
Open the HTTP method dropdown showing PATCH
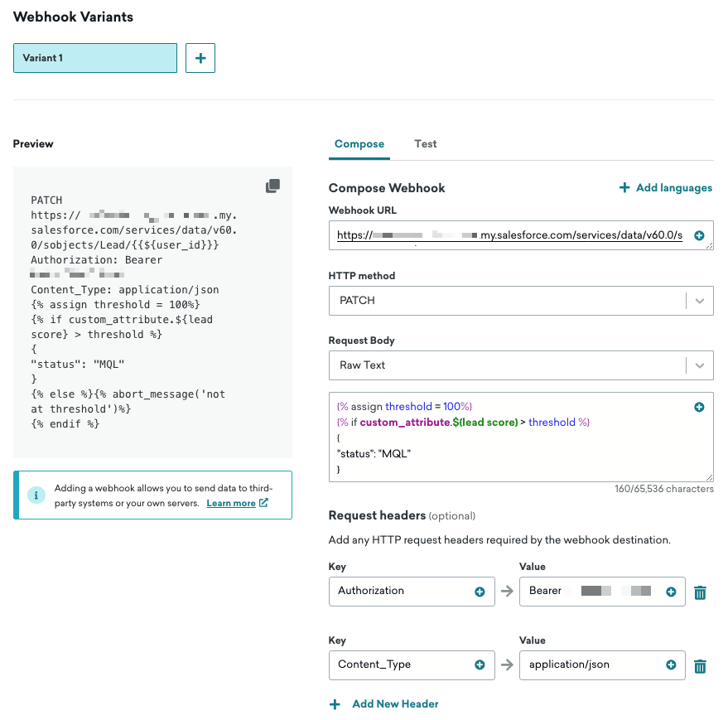pos(521,301)
